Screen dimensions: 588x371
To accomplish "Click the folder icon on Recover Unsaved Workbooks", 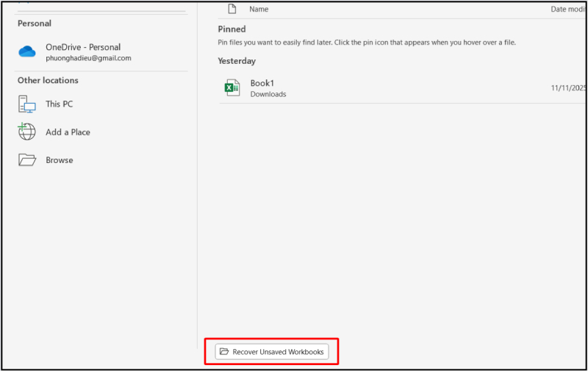I will click(x=224, y=352).
